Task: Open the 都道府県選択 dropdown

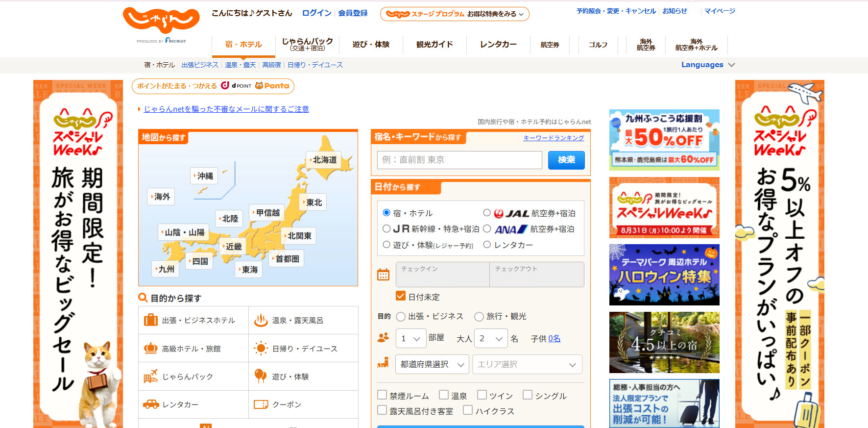Action: [432, 364]
